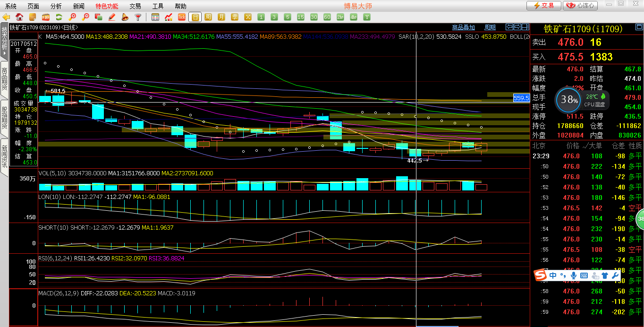Click the MACD(26,12,9) indicator label
Screen dimensions: 644x327
click(59, 293)
